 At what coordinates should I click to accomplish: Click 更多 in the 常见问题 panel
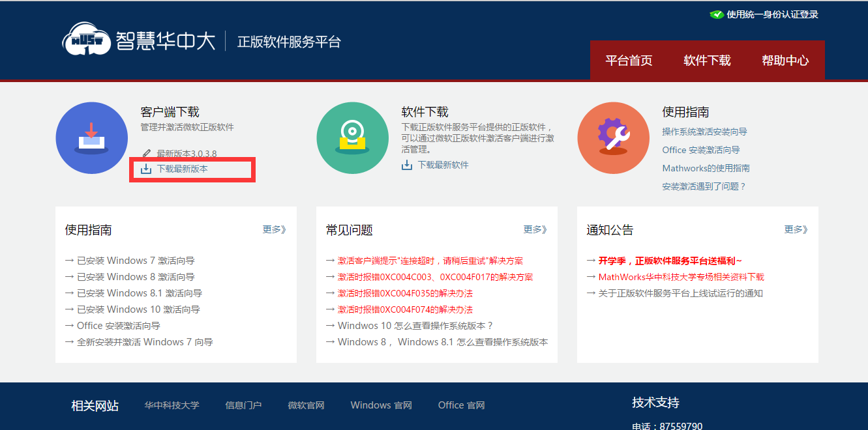(x=535, y=229)
